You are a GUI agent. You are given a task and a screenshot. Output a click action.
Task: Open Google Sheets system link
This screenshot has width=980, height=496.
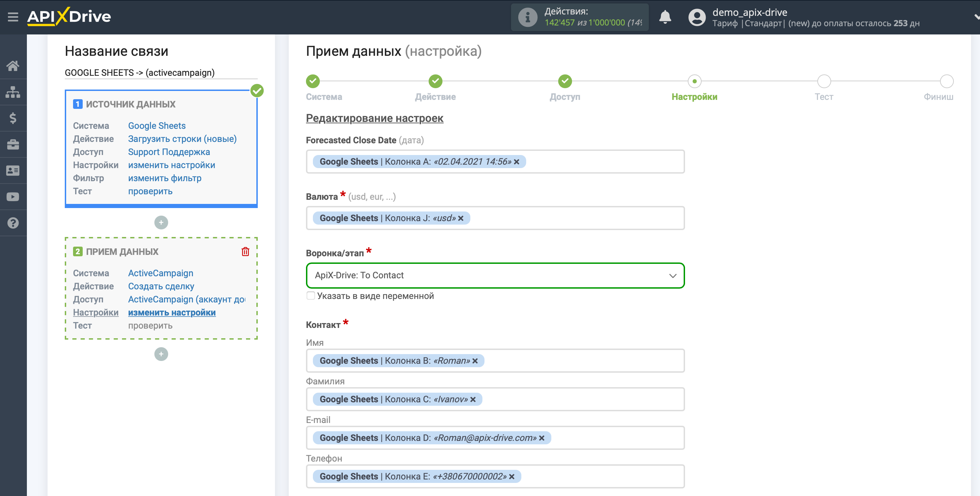pos(157,125)
